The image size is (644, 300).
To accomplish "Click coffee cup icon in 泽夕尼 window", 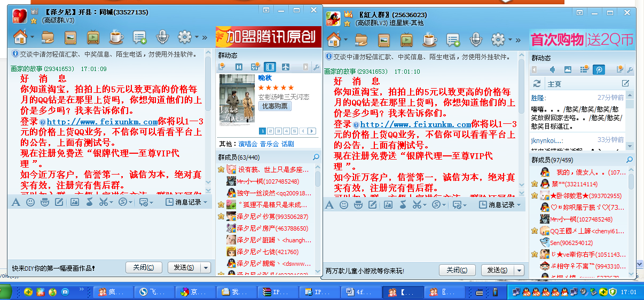I will [x=116, y=37].
